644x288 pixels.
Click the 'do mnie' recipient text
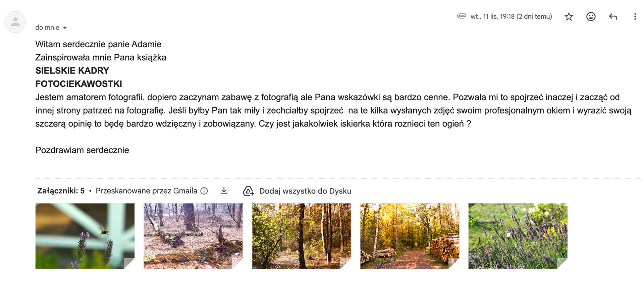coord(47,27)
